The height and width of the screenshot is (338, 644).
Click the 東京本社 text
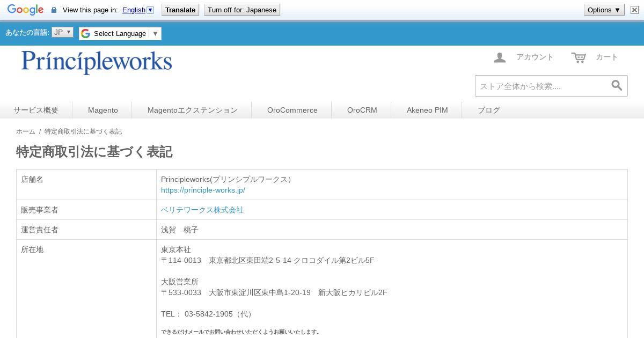pos(176,249)
